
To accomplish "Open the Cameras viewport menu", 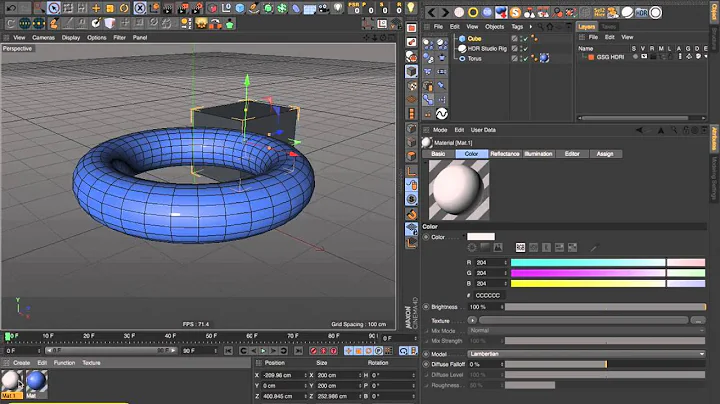I will coord(43,38).
